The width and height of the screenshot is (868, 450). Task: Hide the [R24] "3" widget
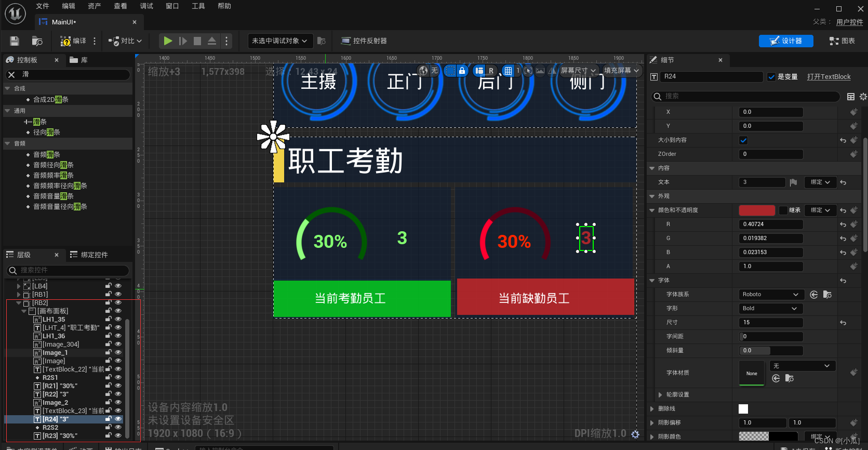pos(118,419)
